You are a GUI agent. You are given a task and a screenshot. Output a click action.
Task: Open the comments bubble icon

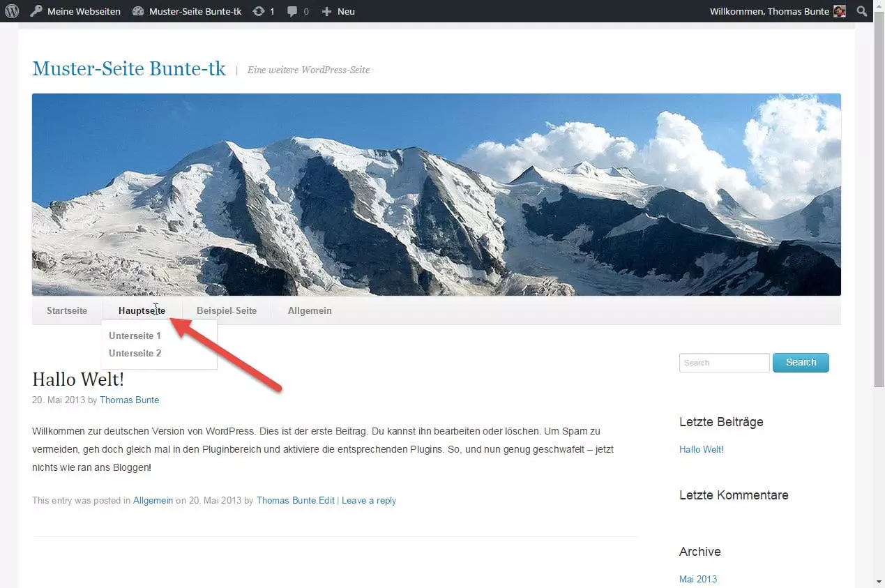pyautogui.click(x=292, y=11)
